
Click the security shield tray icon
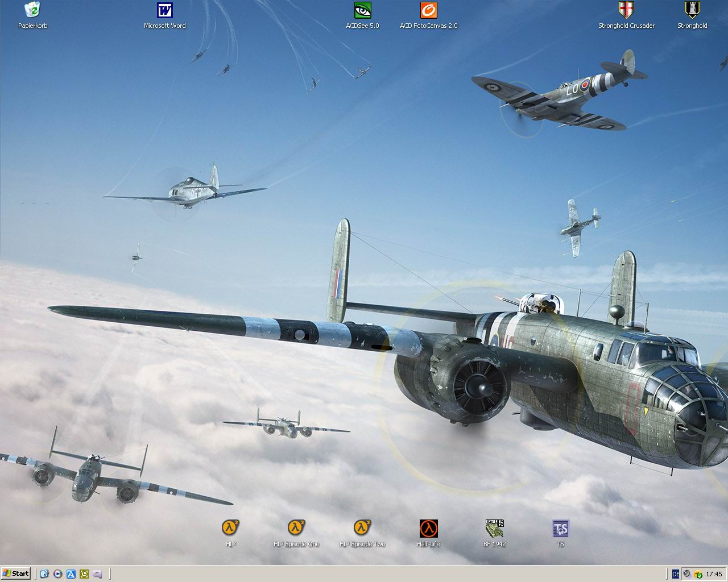(x=698, y=574)
